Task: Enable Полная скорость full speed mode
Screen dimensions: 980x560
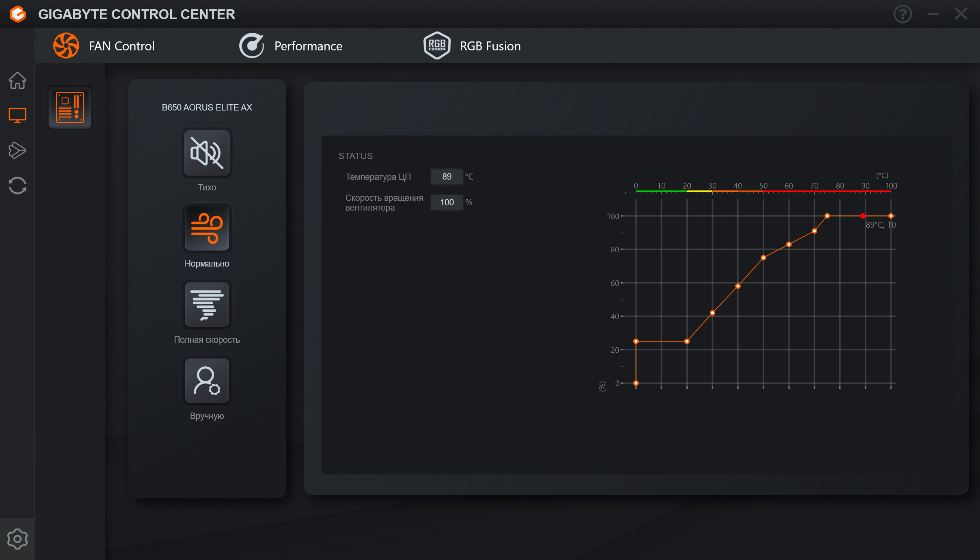Action: (207, 304)
